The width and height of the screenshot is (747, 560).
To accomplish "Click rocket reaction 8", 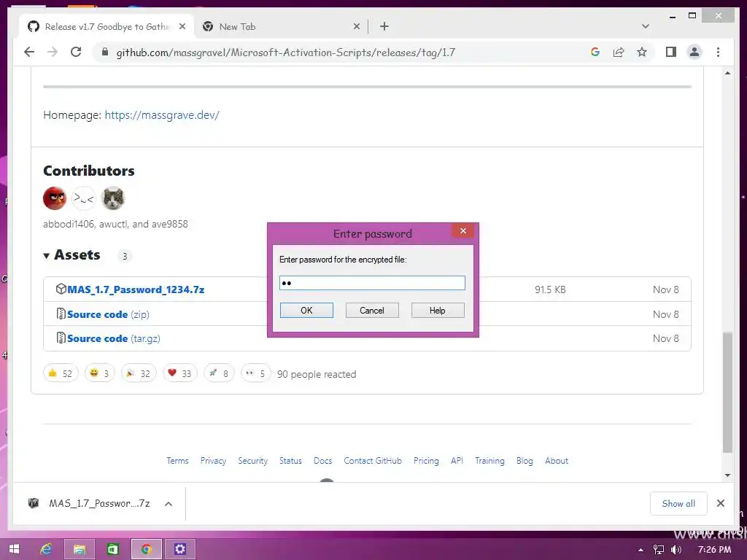I will pyautogui.click(x=219, y=373).
